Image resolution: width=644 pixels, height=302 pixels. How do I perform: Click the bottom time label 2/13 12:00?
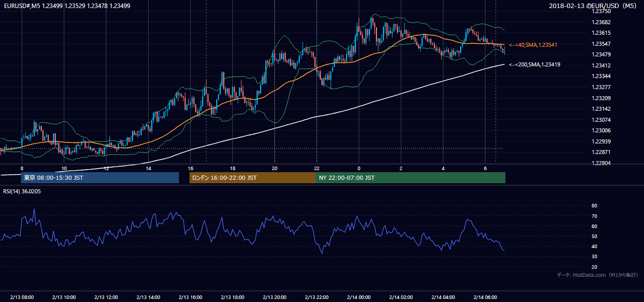[106, 297]
